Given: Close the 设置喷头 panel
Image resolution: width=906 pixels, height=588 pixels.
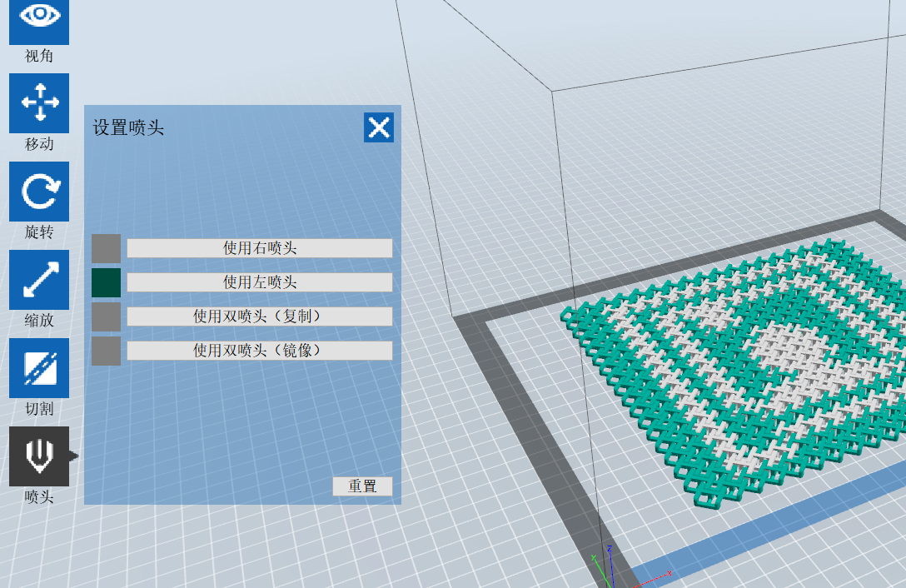Looking at the screenshot, I should click(379, 127).
